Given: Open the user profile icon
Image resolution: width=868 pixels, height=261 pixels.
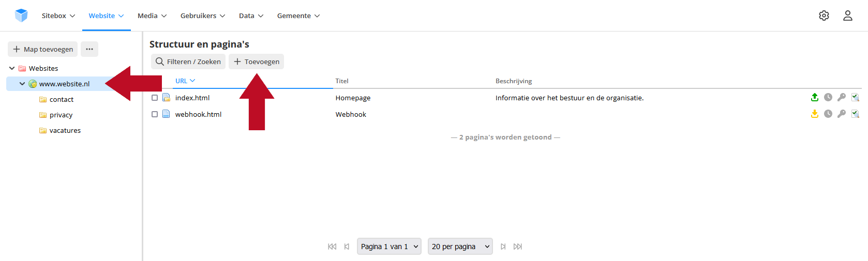Looking at the screenshot, I should pos(848,16).
